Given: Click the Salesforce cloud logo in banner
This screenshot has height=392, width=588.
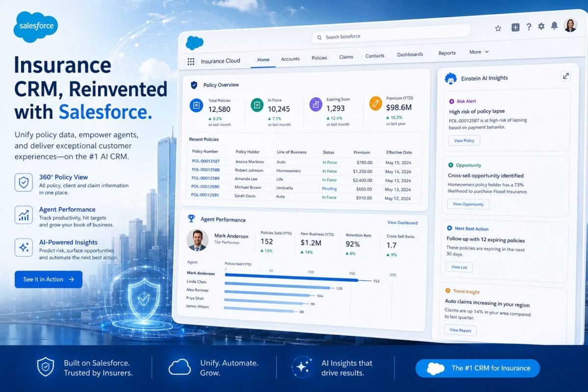Looking at the screenshot, I should [36, 26].
